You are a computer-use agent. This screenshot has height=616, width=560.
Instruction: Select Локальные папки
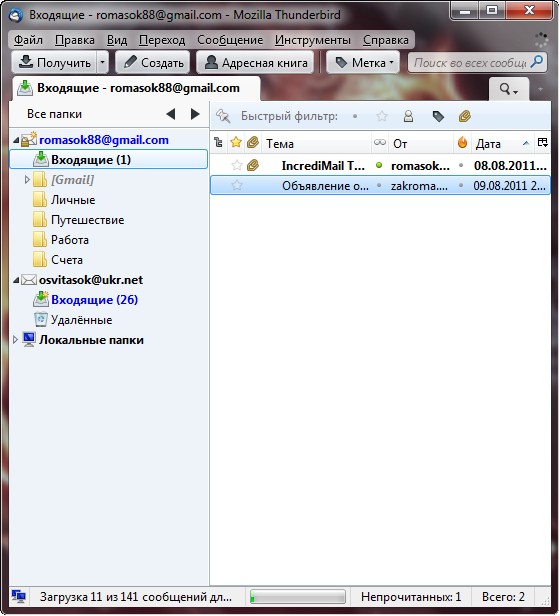(x=91, y=340)
